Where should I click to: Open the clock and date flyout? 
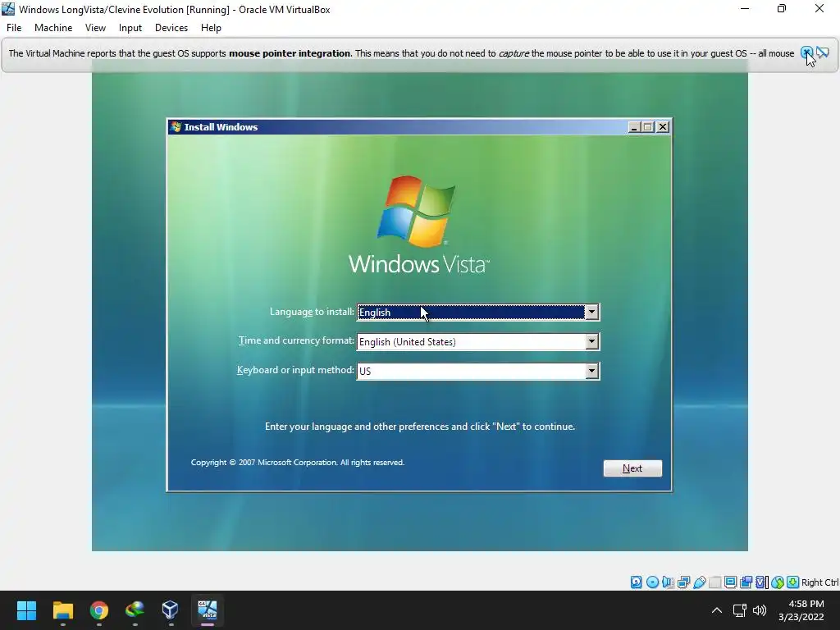[x=801, y=610]
